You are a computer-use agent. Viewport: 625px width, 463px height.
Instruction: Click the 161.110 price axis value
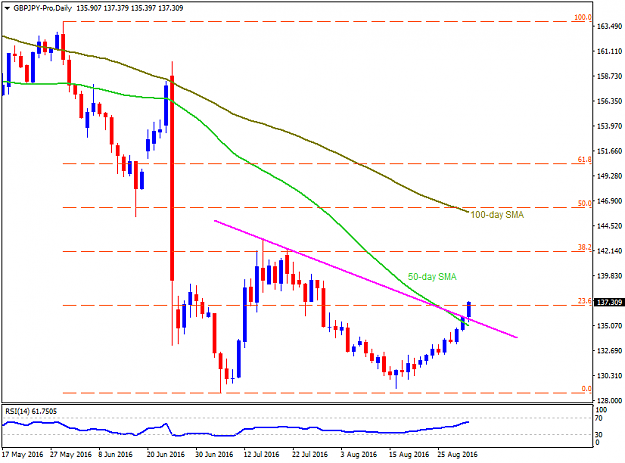click(609, 51)
